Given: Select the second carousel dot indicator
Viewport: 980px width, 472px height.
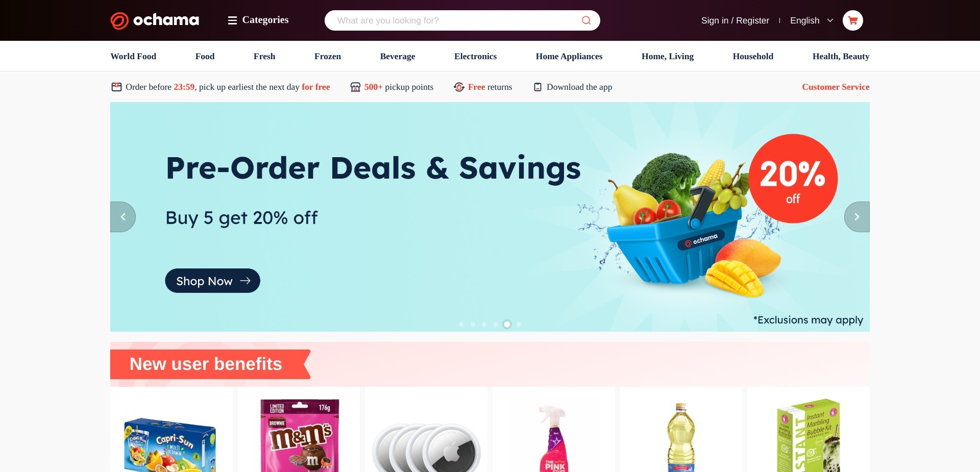Looking at the screenshot, I should pyautogui.click(x=473, y=324).
